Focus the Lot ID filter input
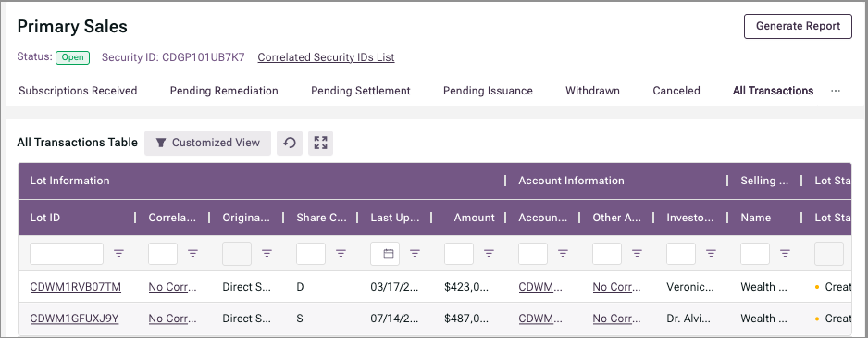The width and height of the screenshot is (868, 338). coord(67,254)
